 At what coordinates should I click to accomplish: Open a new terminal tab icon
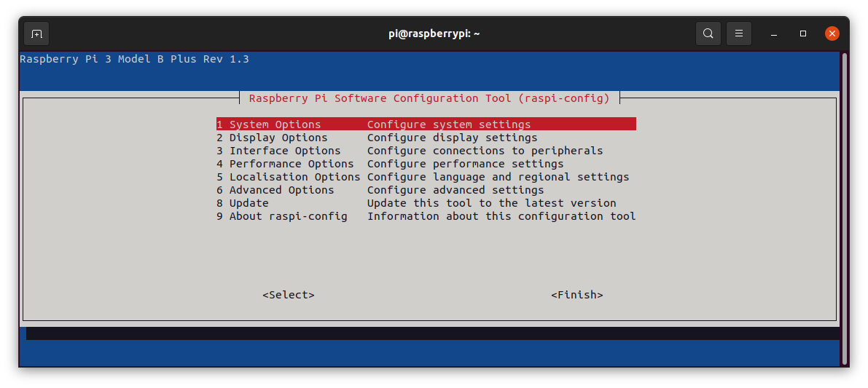tap(36, 33)
